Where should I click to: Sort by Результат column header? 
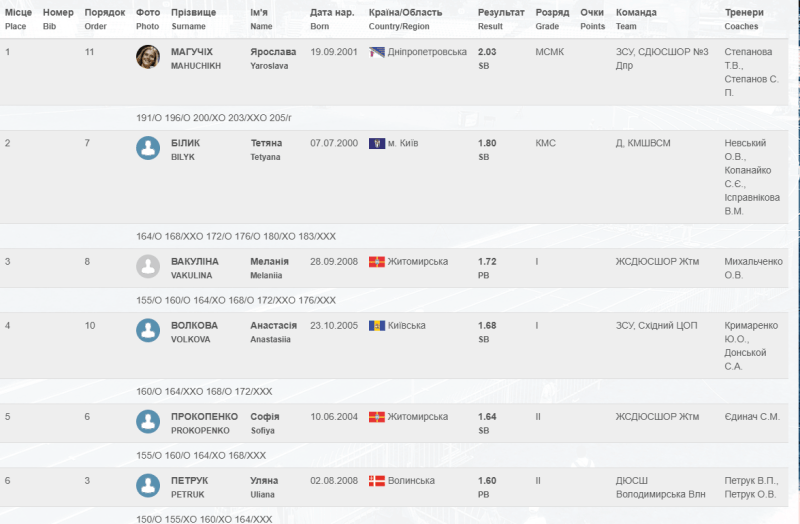click(x=498, y=13)
